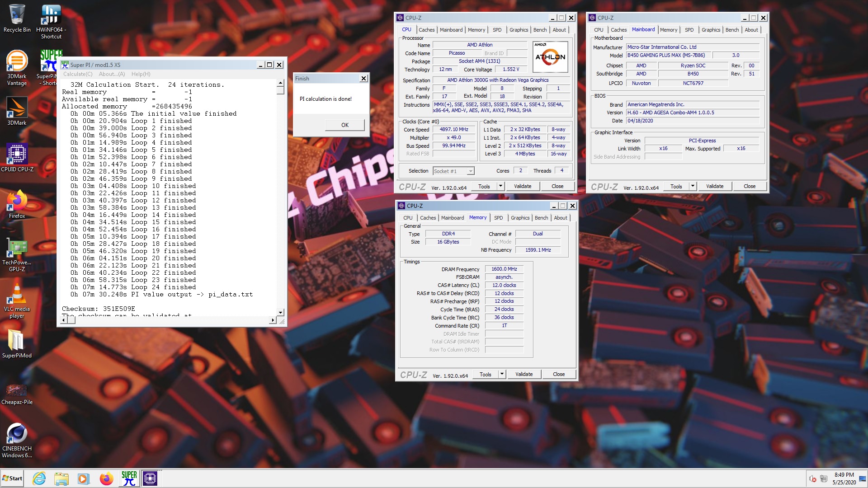Viewport: 868px width, 488px height.
Task: Open the Recycle Bin desktop icon
Action: tap(17, 18)
